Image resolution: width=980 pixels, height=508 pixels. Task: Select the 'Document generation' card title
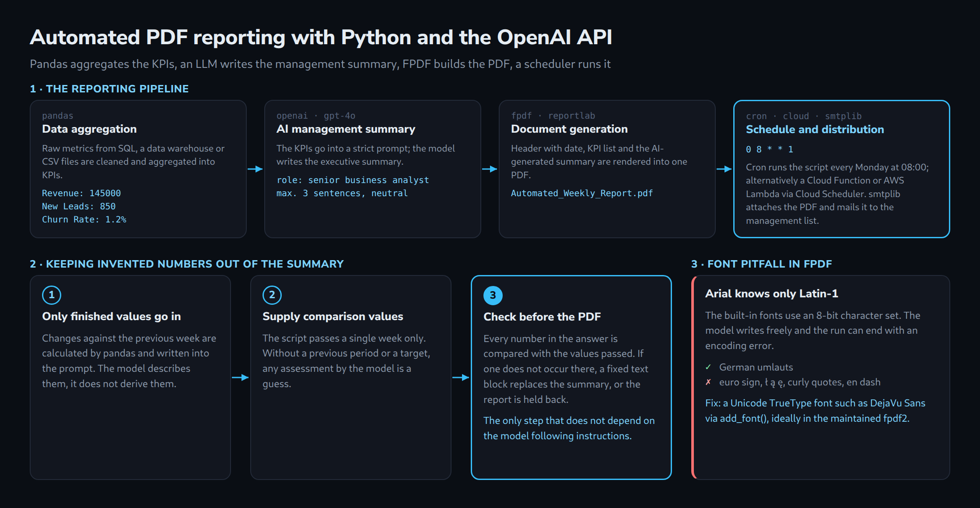tap(569, 129)
